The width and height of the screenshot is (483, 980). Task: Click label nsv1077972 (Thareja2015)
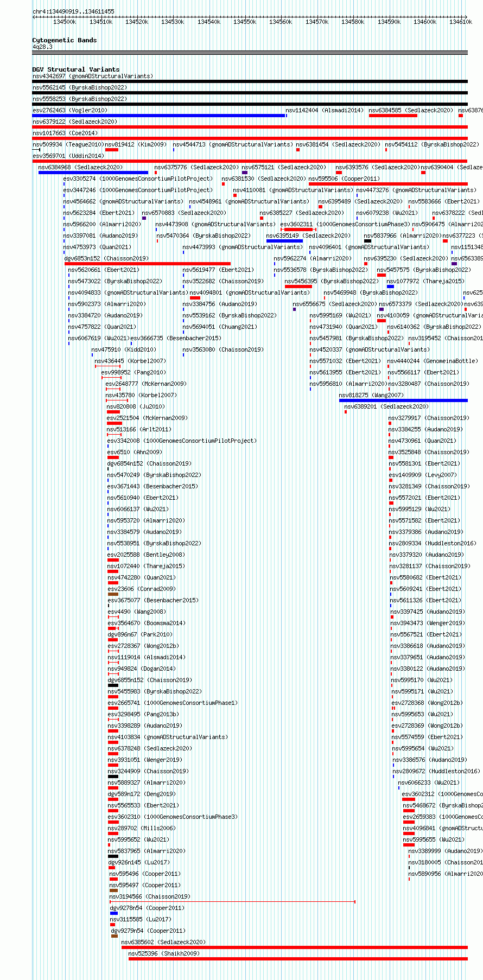tap(425, 281)
